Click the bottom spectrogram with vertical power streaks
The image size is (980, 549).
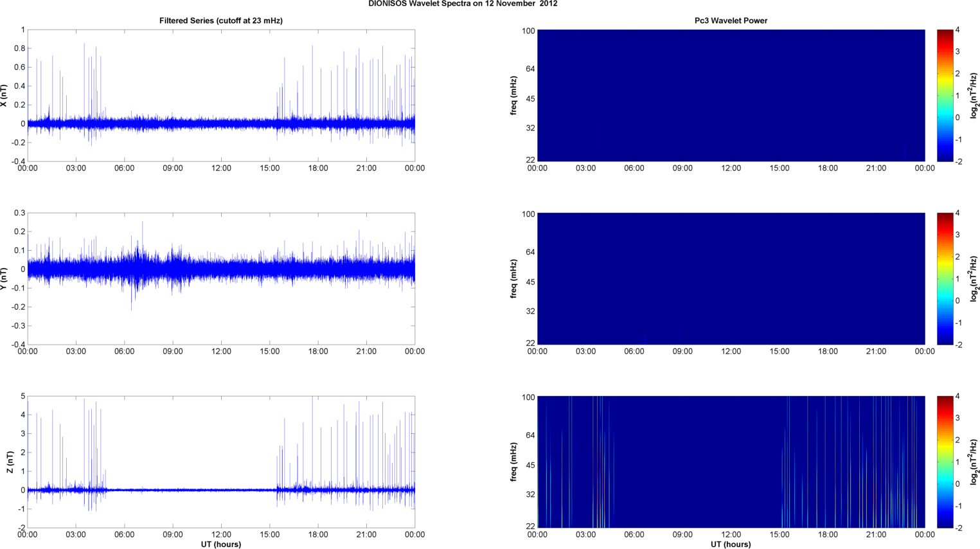[731, 462]
